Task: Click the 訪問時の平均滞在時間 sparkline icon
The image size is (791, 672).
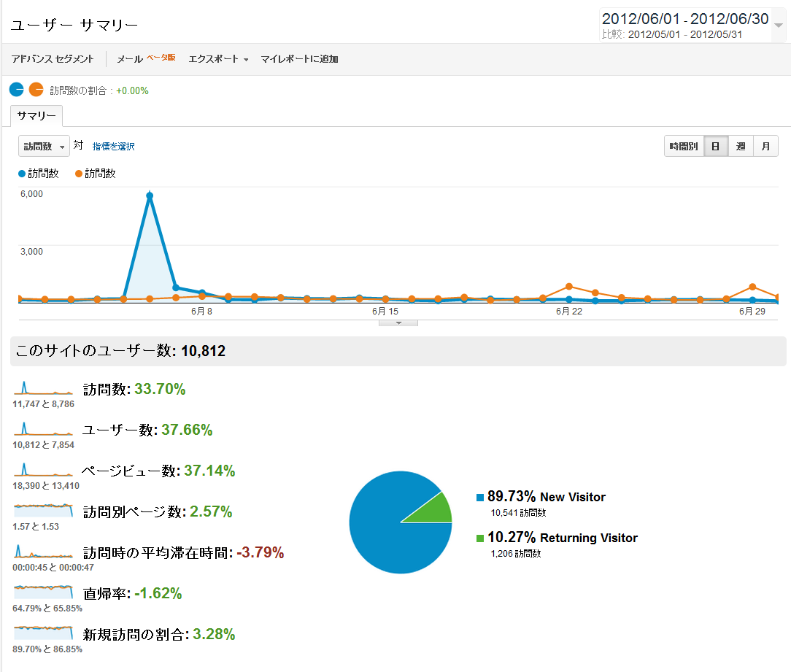Action: click(43, 551)
